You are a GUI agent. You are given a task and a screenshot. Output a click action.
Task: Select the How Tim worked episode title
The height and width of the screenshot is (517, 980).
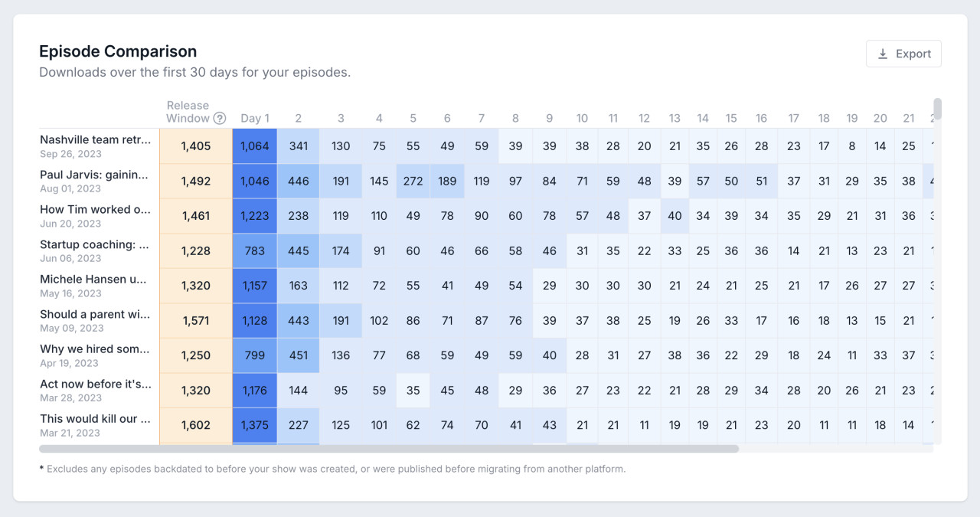[95, 209]
